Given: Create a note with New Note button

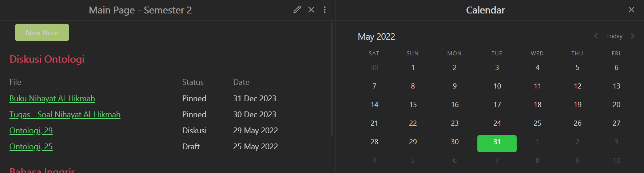Looking at the screenshot, I should click(x=42, y=32).
